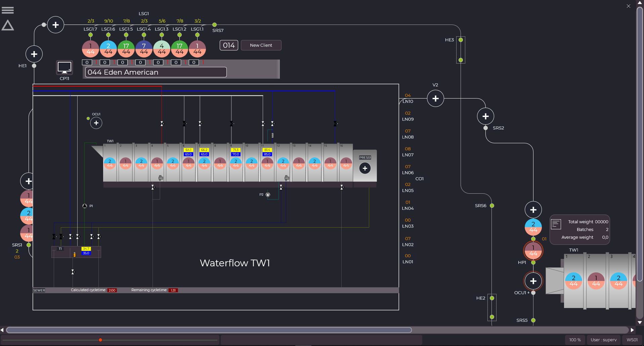Click the P2 pump symbol
The height and width of the screenshot is (346, 644).
(268, 195)
